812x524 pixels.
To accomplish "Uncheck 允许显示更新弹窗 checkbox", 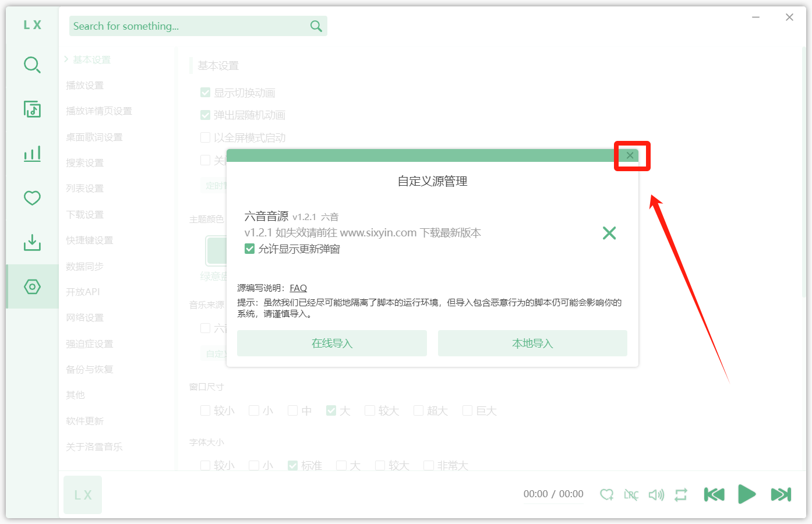I will (x=250, y=249).
